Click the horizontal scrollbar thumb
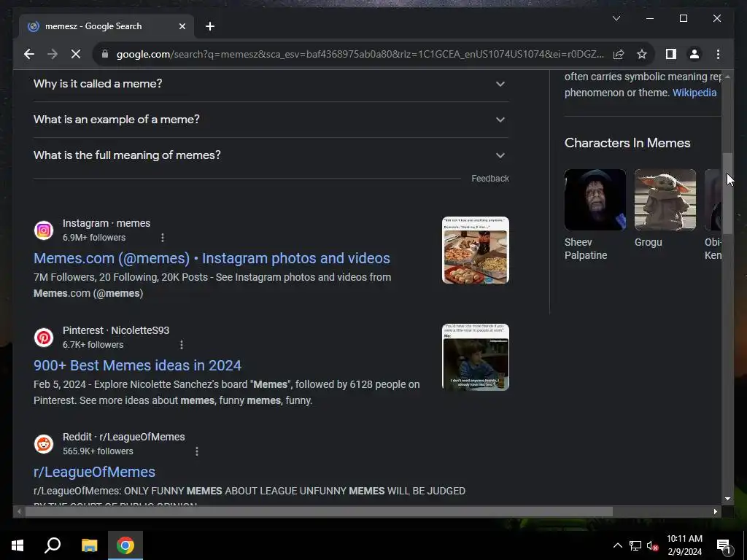The height and width of the screenshot is (560, 747). (319, 512)
